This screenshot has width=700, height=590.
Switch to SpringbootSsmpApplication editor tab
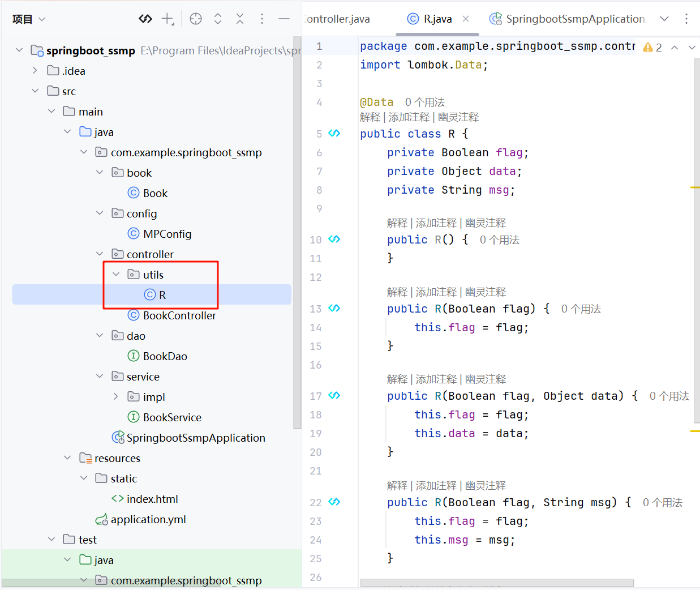click(x=567, y=19)
